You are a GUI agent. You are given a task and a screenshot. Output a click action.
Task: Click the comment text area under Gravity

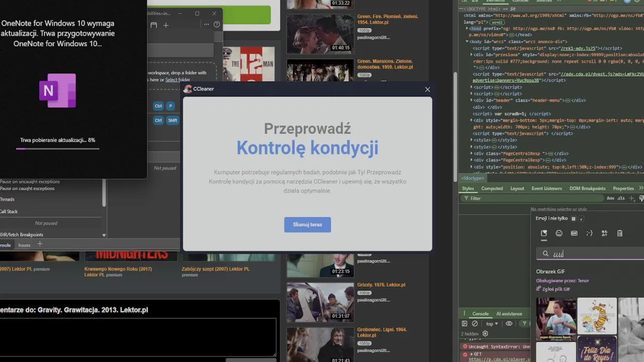point(138,337)
